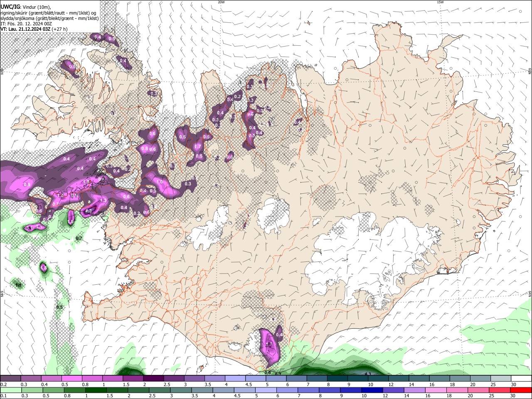Click the '1.0' snowfall value on map
532x399 pixels.
[160, 182]
